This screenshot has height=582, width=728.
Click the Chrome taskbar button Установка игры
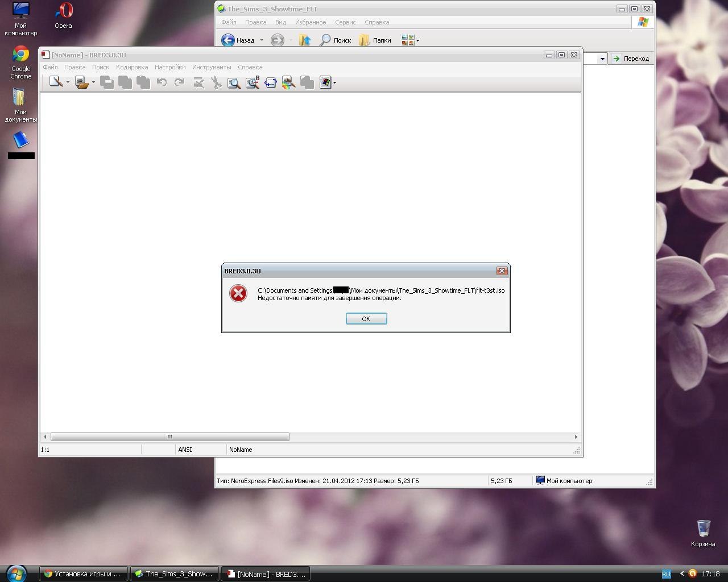pos(83,573)
